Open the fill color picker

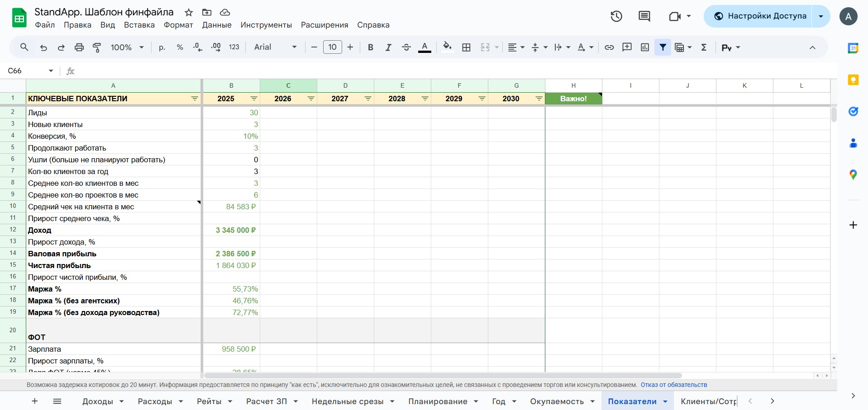(x=447, y=47)
